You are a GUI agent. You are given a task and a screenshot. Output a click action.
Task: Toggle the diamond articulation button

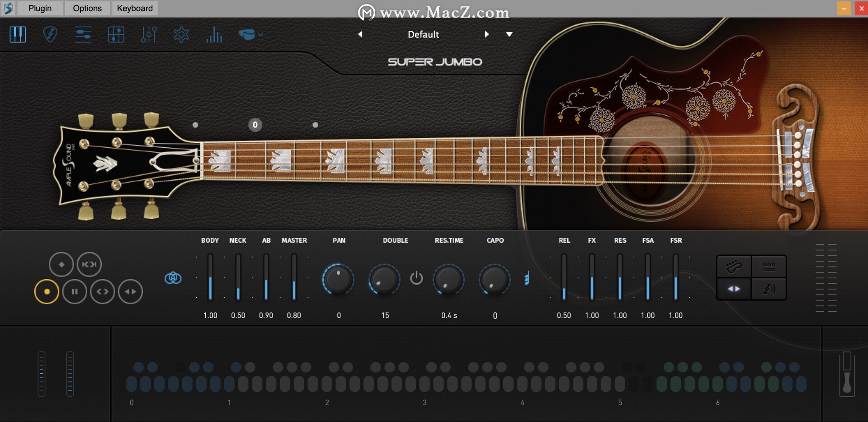(x=61, y=264)
